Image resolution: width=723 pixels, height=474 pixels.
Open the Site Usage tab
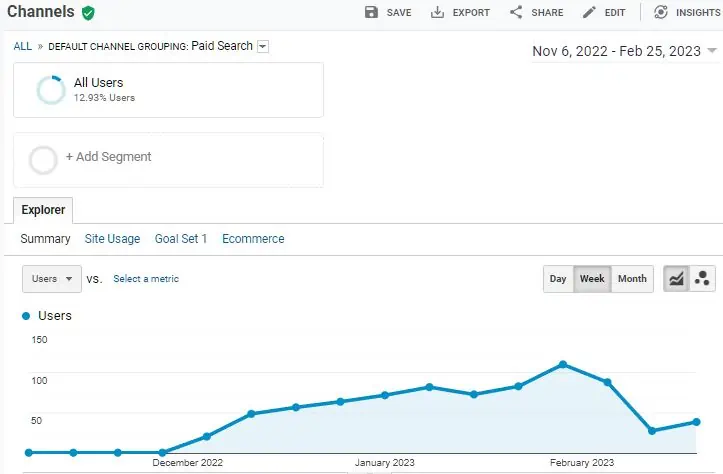(x=112, y=239)
